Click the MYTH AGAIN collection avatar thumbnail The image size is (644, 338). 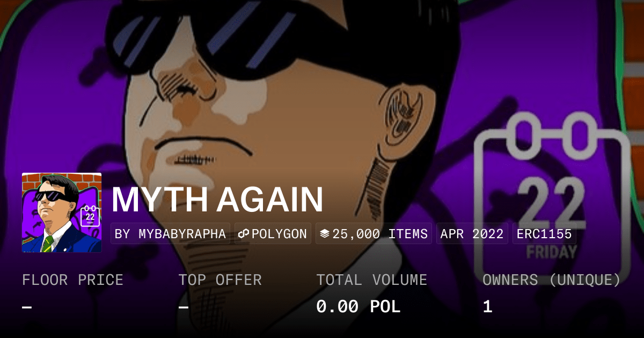click(x=62, y=212)
